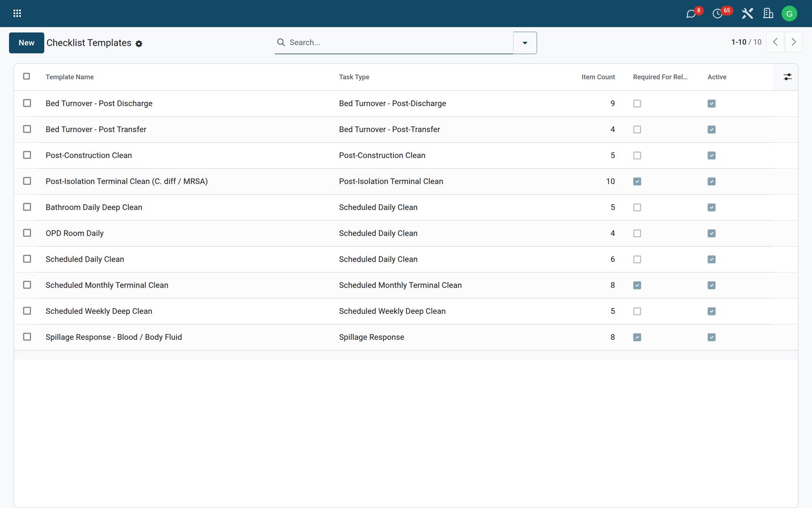Screen dimensions: 812x508
Task: Toggle Required For Release on Post-Isolation Terminal Clean
Action: pyautogui.click(x=637, y=181)
